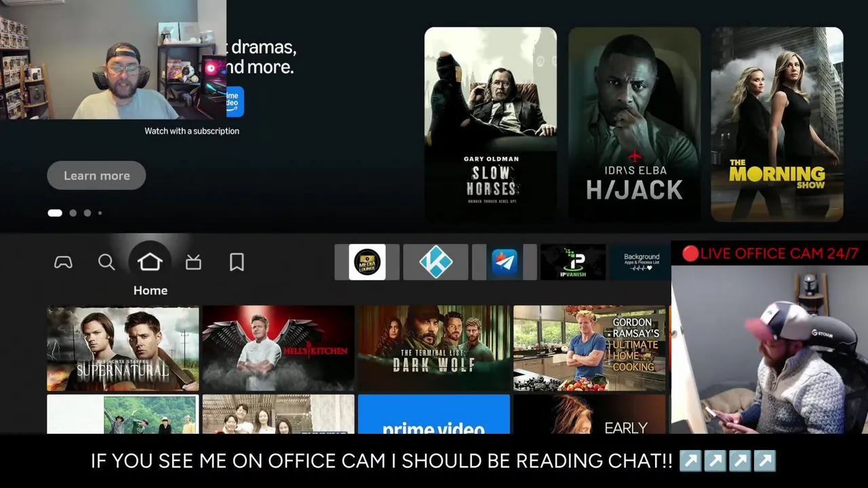Screen dimensions: 868x488
Task: Open the My Stuff bookmark icon
Action: [x=237, y=262]
